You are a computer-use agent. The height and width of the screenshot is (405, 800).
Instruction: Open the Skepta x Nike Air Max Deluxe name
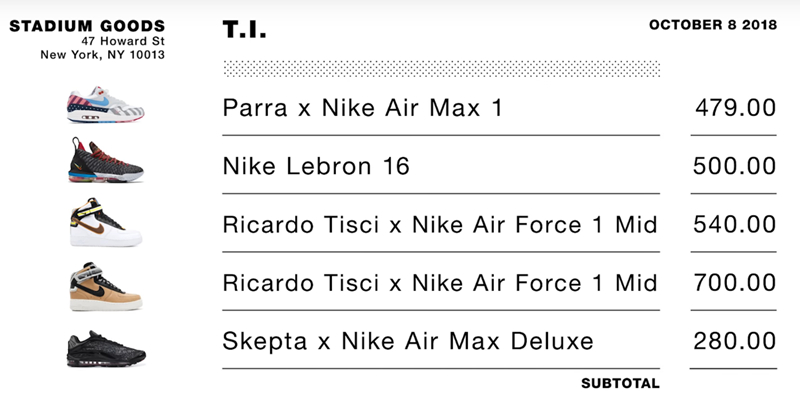point(408,342)
